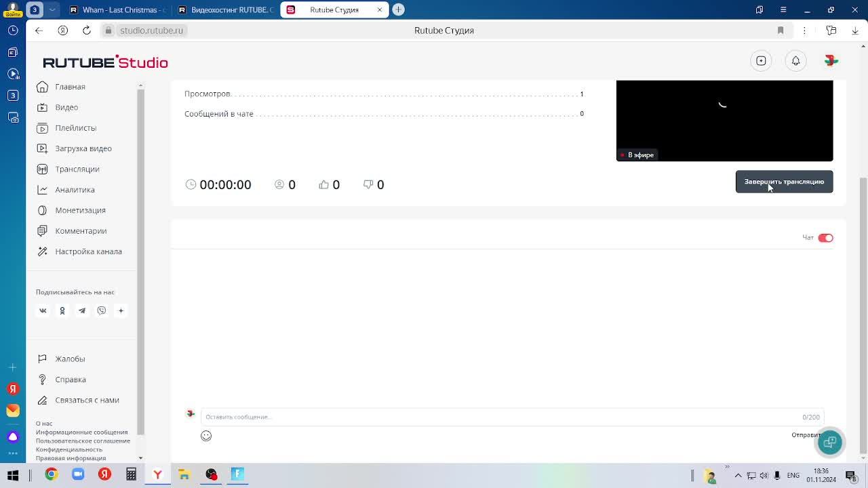The height and width of the screenshot is (488, 868).
Task: Click studio.rutube.ru address bar
Action: (151, 30)
